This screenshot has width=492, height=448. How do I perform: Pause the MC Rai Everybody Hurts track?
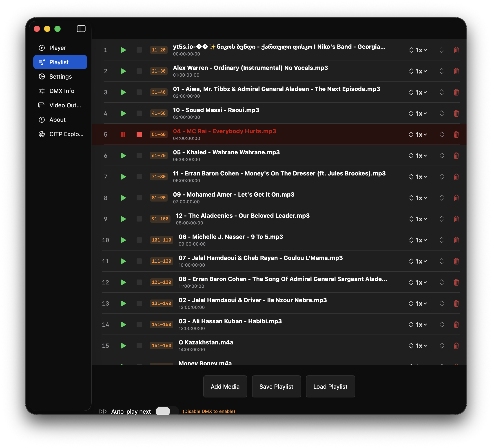[x=123, y=134]
